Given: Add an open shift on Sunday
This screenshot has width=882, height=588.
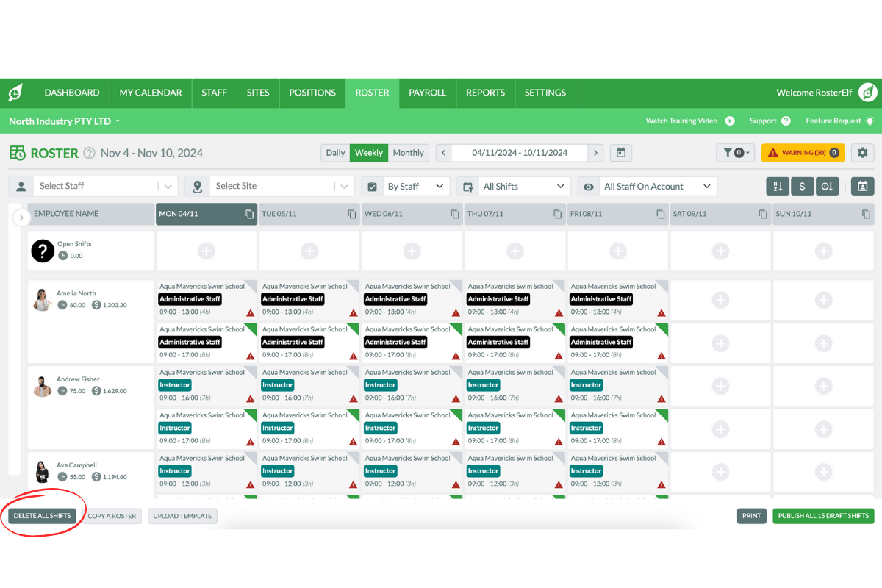Looking at the screenshot, I should 823,251.
